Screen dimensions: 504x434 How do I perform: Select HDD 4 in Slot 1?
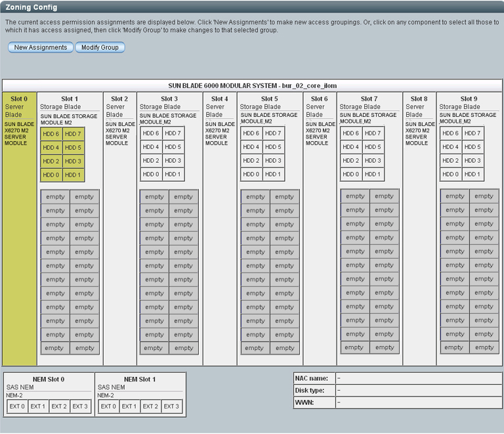[51, 148]
